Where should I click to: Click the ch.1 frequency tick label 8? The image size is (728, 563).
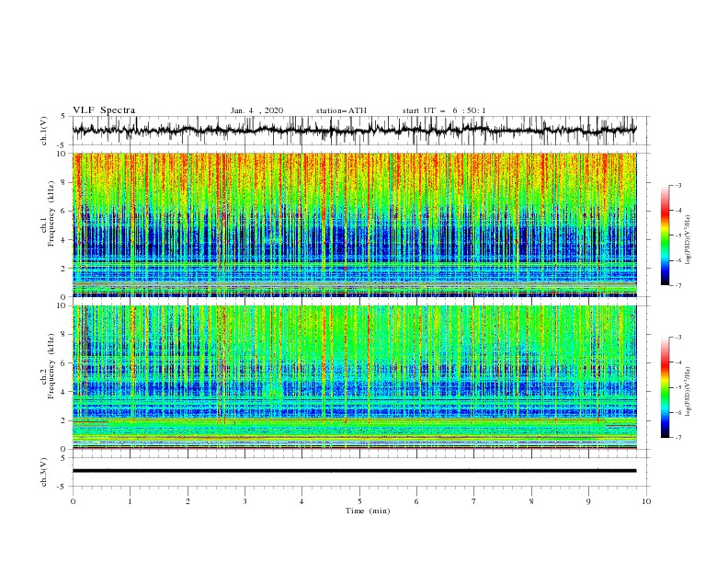(64, 182)
